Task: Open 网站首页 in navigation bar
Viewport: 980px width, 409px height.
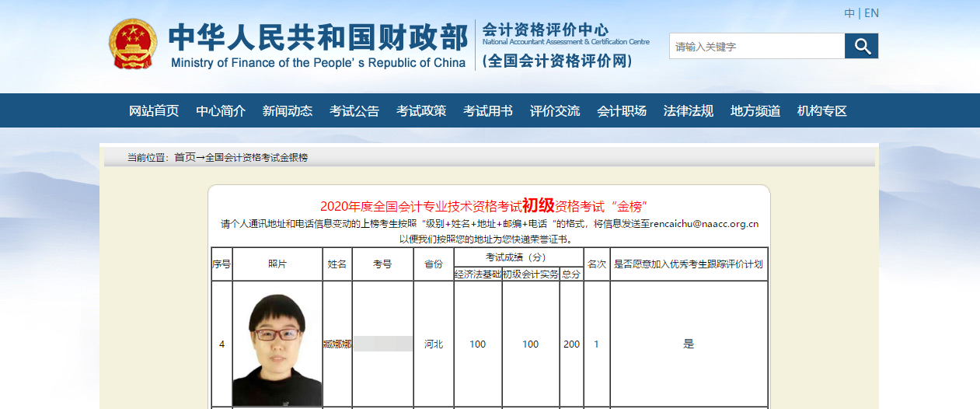Action: click(154, 111)
